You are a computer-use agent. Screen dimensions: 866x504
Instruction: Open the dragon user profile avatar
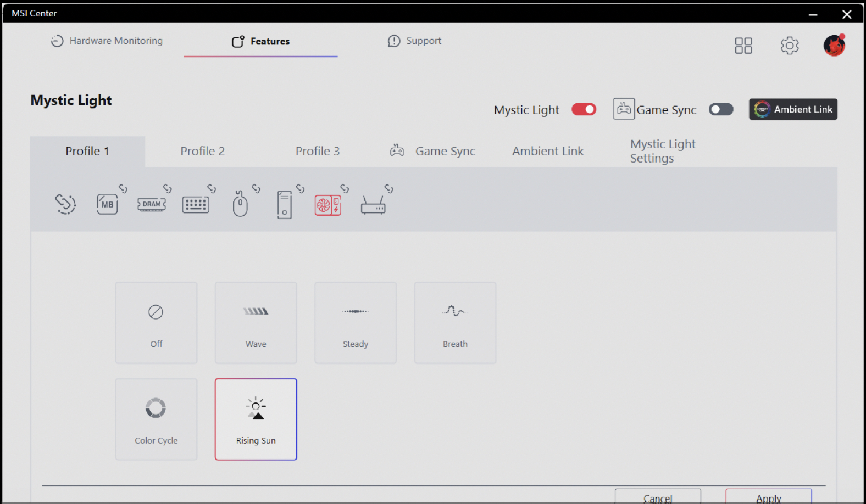coord(834,45)
